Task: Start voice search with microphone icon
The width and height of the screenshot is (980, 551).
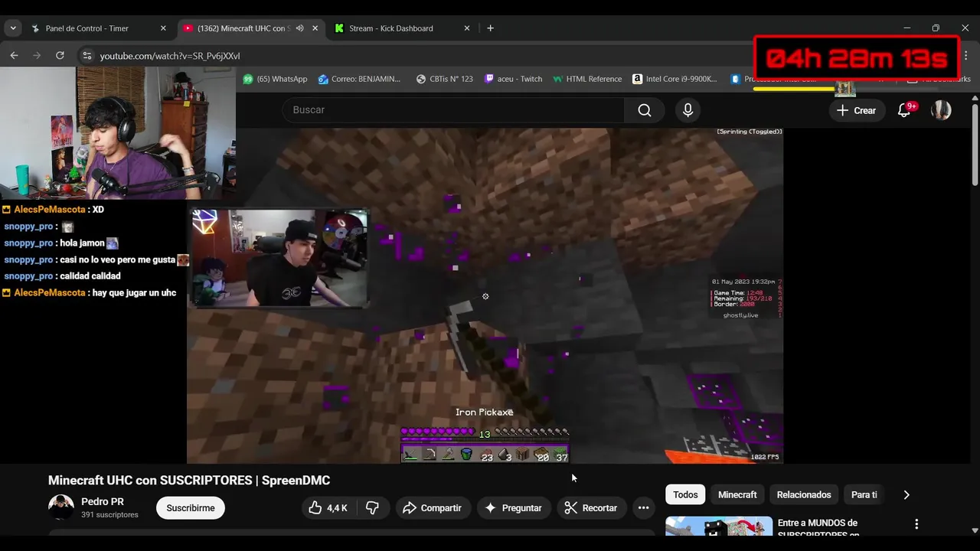Action: [688, 110]
